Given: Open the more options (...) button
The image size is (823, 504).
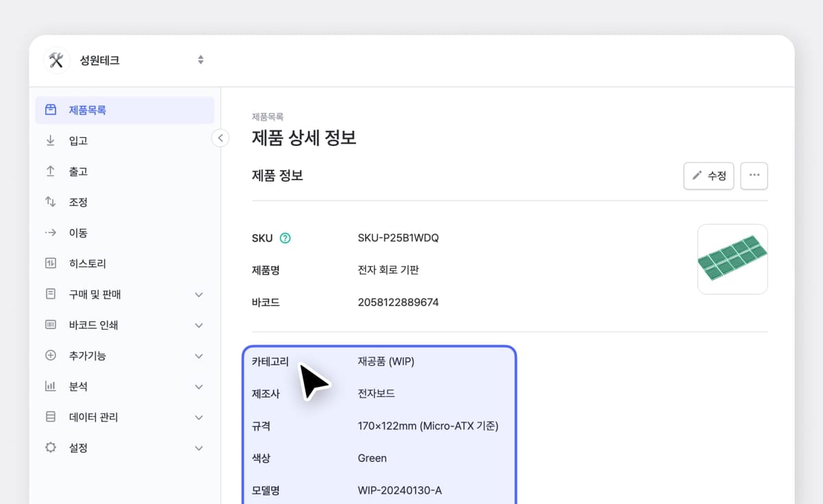Looking at the screenshot, I should tap(754, 176).
